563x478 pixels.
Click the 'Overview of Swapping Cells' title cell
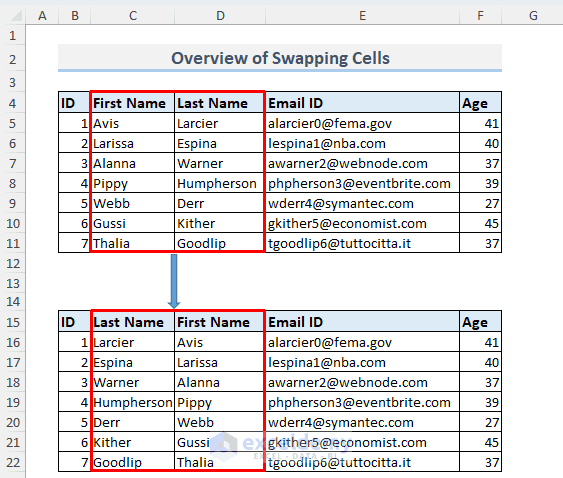(x=280, y=58)
